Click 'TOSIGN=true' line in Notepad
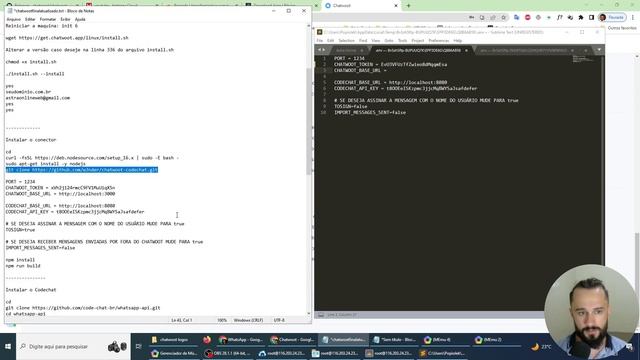This screenshot has height=360, width=640. (x=20, y=230)
